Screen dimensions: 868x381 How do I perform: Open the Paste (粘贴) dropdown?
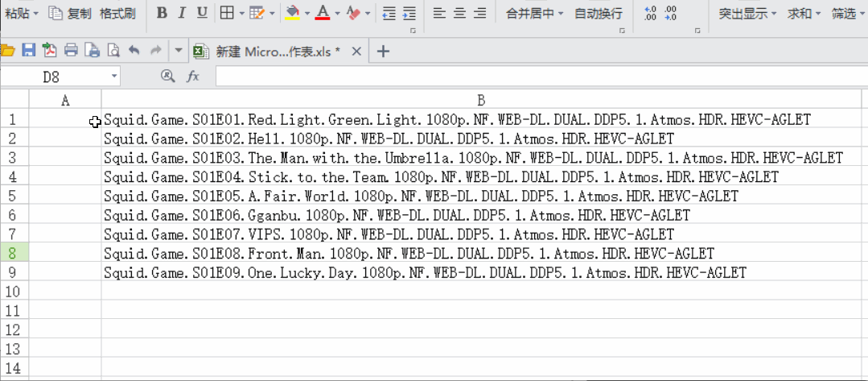[x=22, y=14]
